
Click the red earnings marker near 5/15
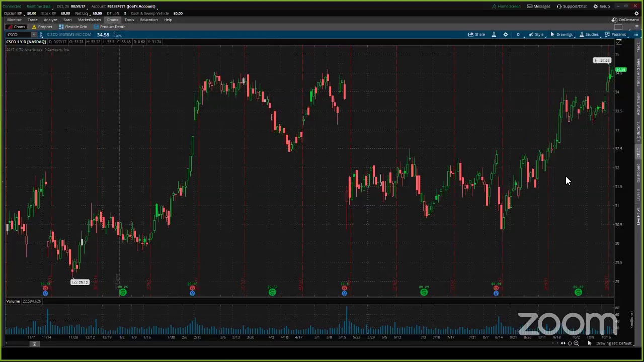coord(344,288)
